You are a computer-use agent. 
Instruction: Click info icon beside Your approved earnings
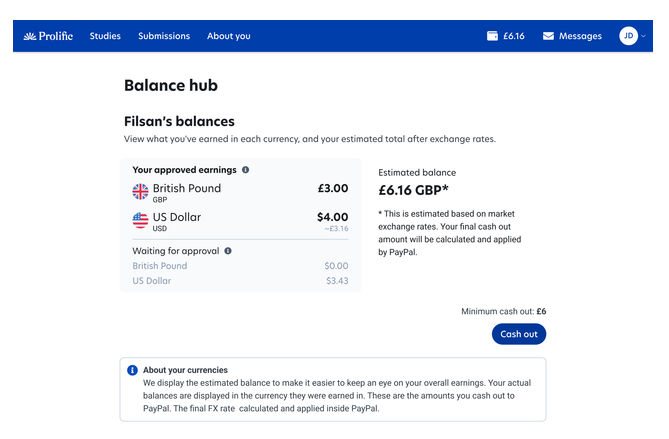click(x=245, y=170)
